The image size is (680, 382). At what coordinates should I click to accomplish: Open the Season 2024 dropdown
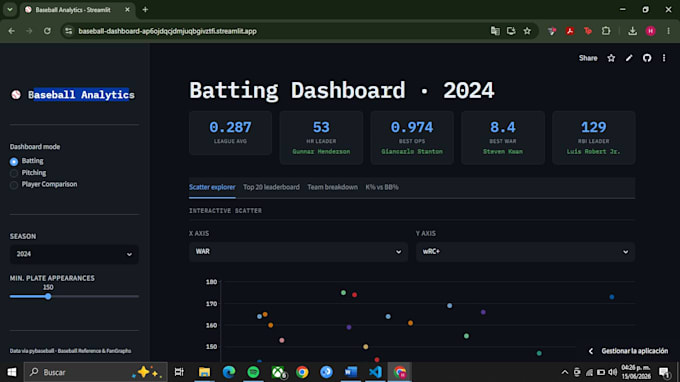coord(74,254)
